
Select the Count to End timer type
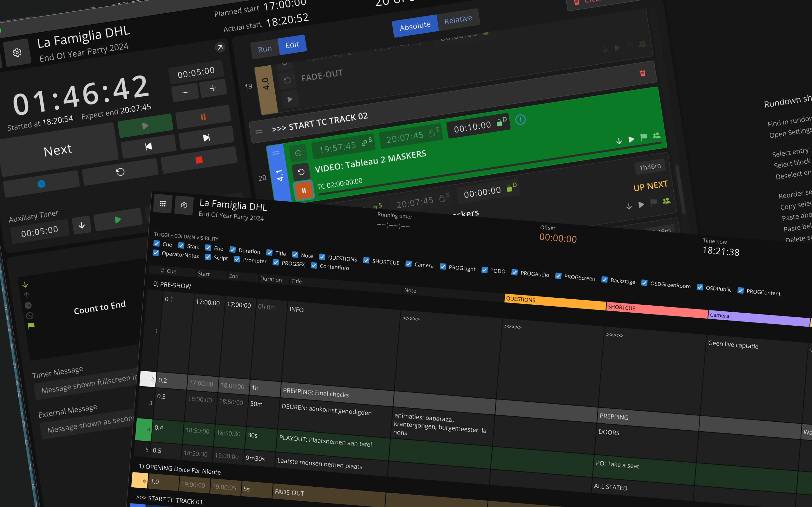[100, 307]
